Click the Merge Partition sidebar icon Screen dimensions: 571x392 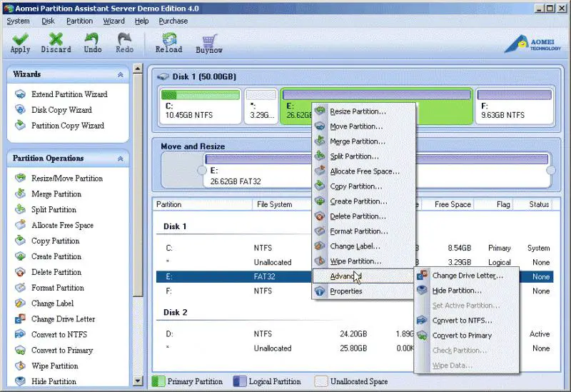(x=21, y=194)
